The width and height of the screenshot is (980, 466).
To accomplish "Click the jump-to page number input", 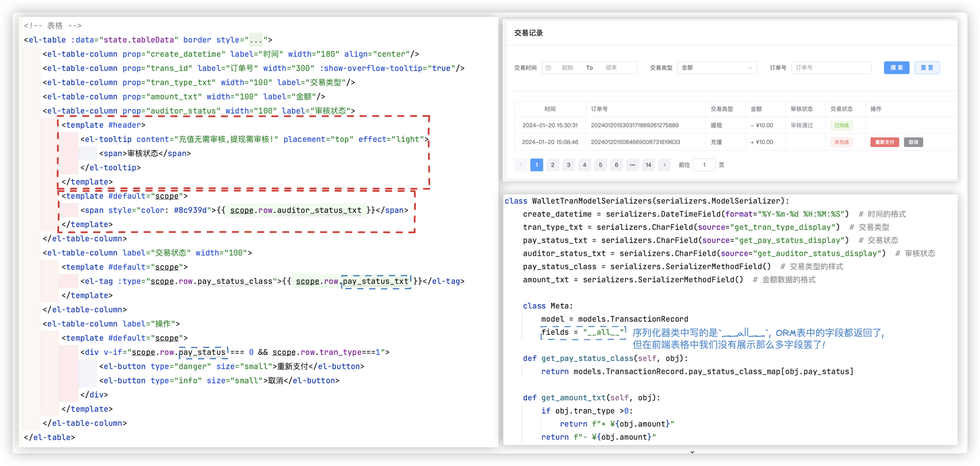I will tap(704, 165).
